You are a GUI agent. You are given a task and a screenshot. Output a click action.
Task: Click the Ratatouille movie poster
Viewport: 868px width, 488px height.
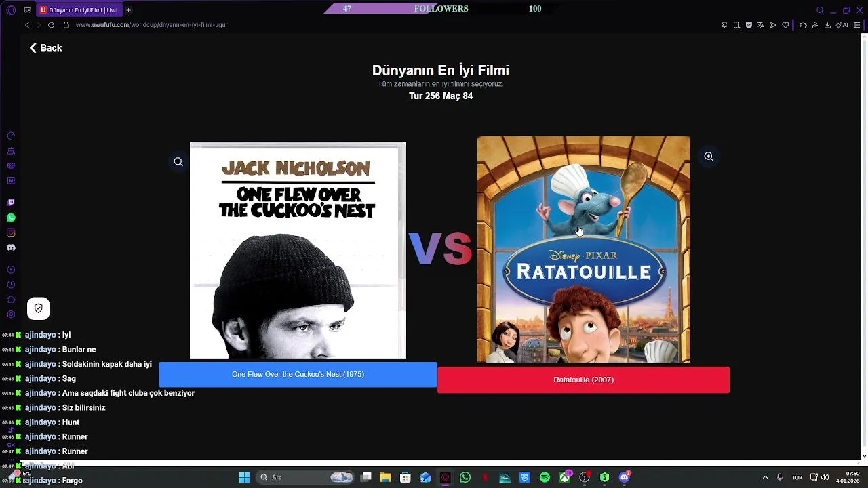coord(583,249)
